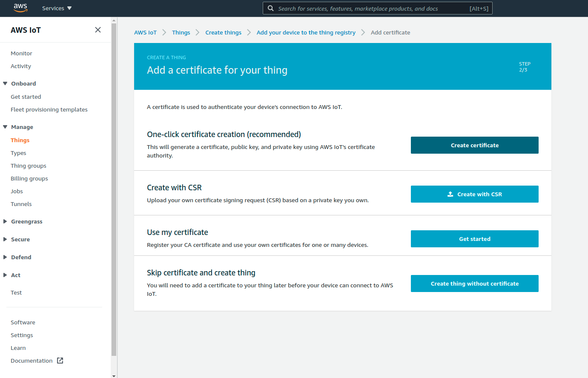Open Learn in the sidebar
Viewport: 588px width, 378px height.
pos(18,348)
